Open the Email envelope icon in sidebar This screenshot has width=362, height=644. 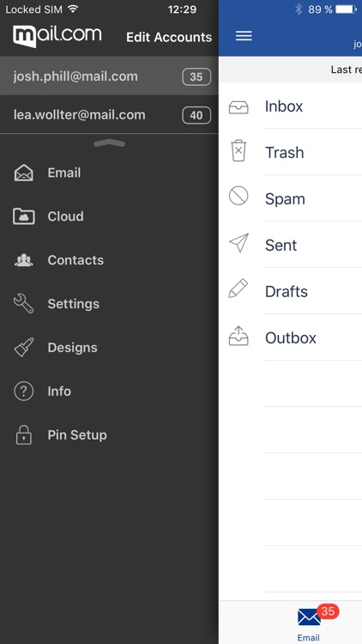click(x=24, y=173)
